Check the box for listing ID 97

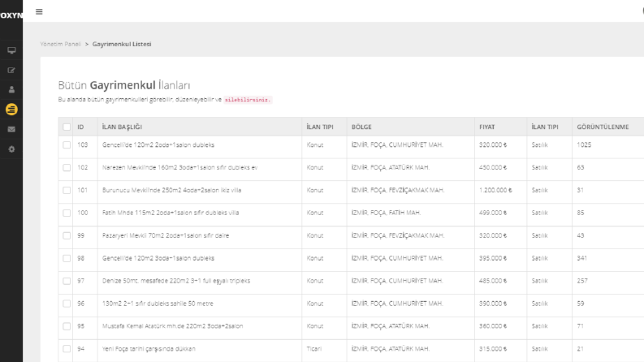coord(67,281)
